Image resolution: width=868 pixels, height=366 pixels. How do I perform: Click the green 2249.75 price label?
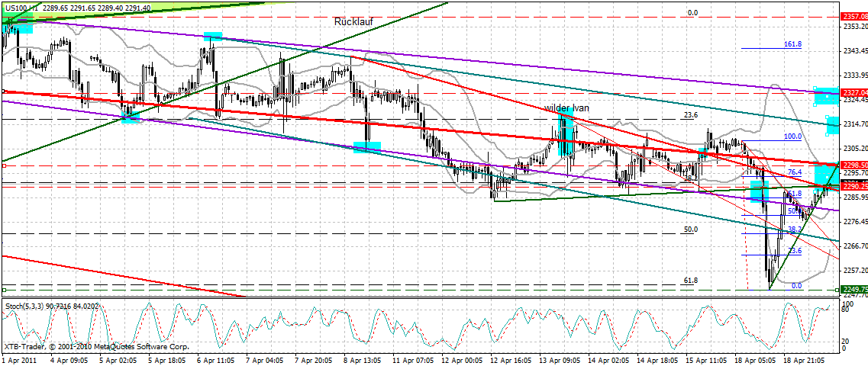coord(853,289)
